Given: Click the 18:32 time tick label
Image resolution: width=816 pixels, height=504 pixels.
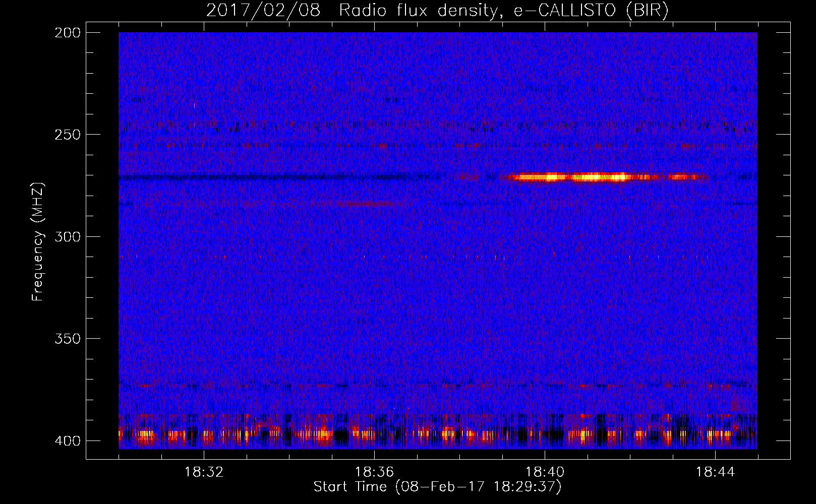Looking at the screenshot, I should (204, 472).
